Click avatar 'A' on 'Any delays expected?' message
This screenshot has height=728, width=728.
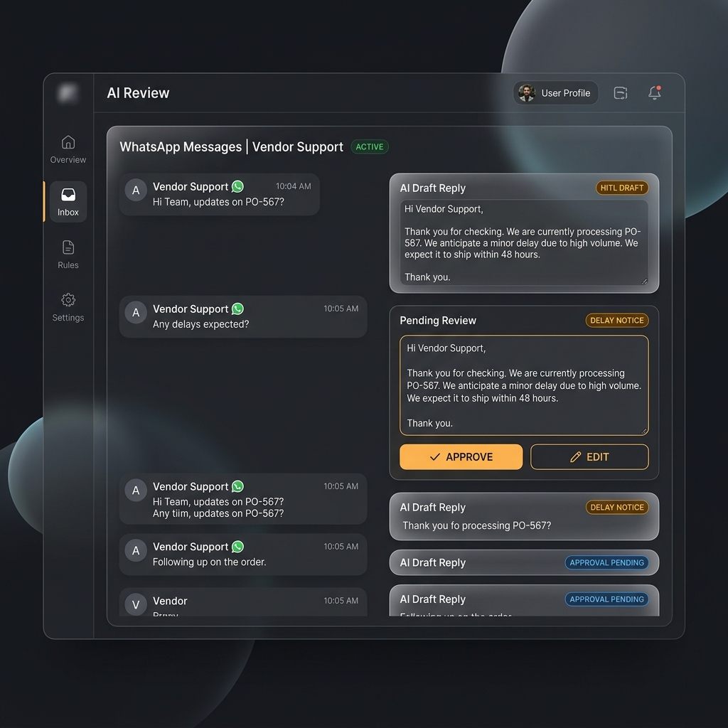[136, 313]
